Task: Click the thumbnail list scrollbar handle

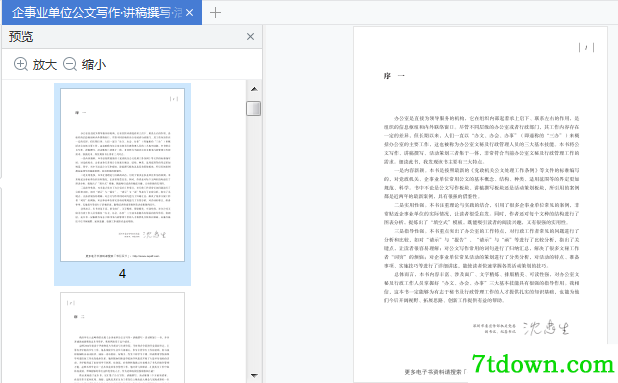Action: (253, 108)
